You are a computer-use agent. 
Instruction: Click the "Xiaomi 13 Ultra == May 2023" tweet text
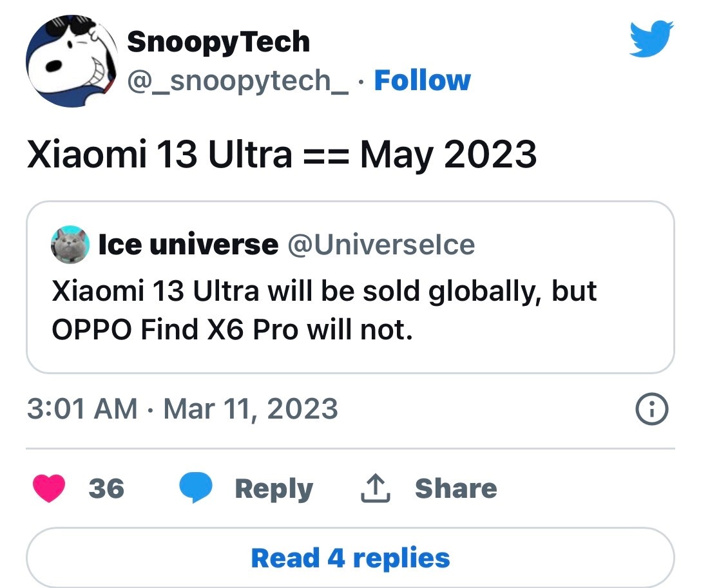[282, 155]
